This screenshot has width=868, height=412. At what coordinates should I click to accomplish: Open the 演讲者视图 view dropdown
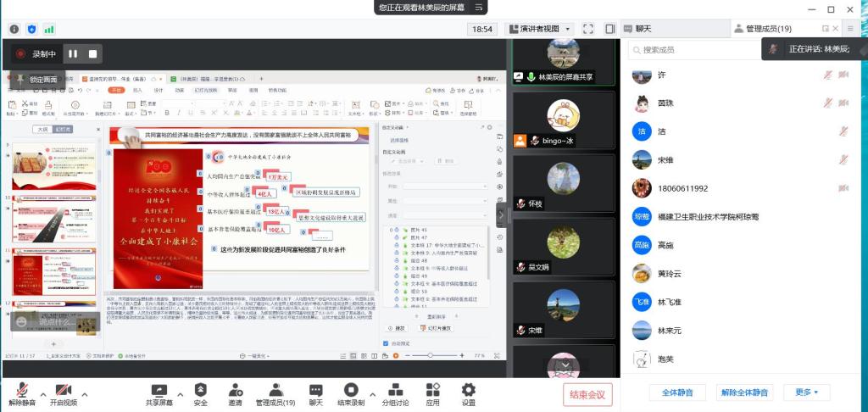tap(541, 29)
